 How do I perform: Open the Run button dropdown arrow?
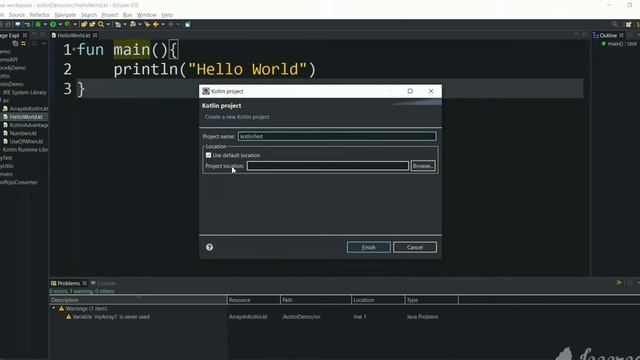[60, 24]
